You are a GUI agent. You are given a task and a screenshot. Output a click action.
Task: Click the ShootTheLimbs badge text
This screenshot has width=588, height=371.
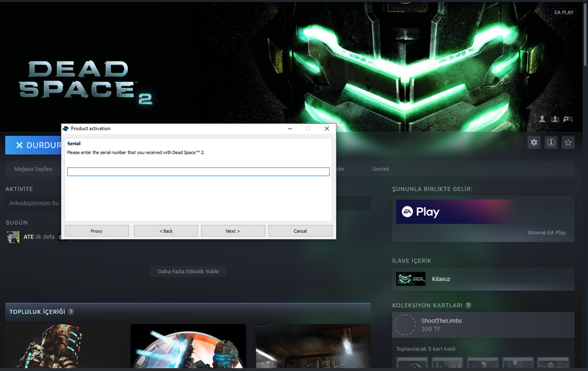point(442,321)
